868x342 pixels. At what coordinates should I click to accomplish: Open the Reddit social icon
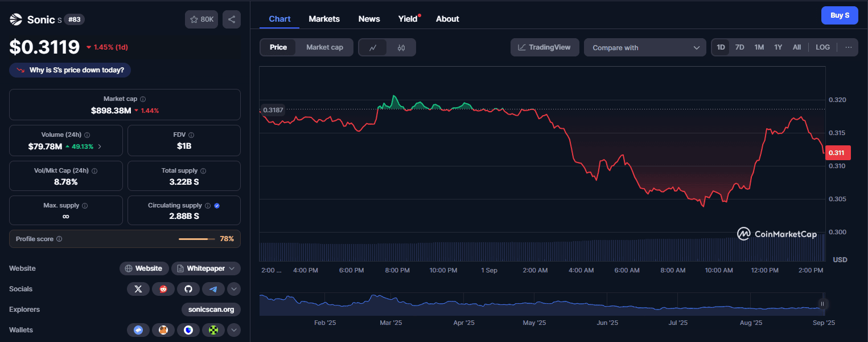click(163, 289)
